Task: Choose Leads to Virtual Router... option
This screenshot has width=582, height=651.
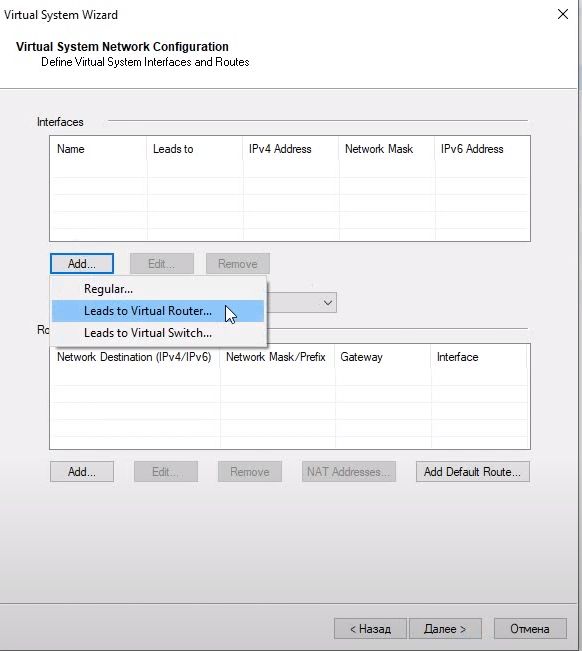Action: (x=158, y=311)
